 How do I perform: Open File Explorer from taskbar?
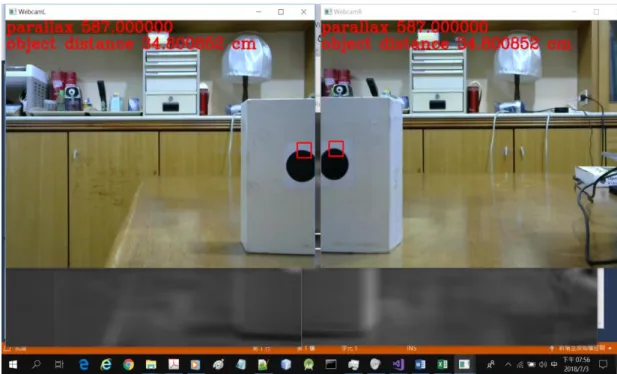point(151,365)
